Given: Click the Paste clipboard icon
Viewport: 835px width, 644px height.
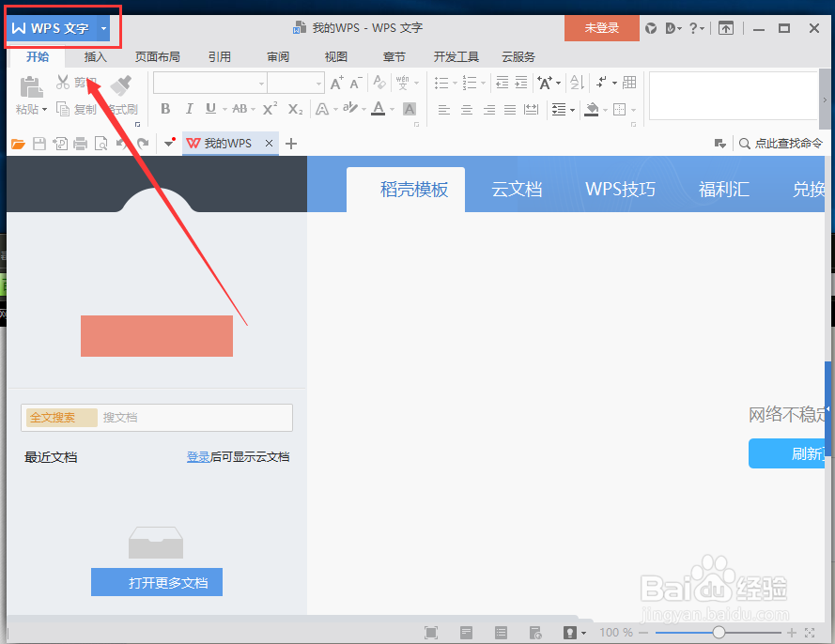Looking at the screenshot, I should tap(31, 86).
